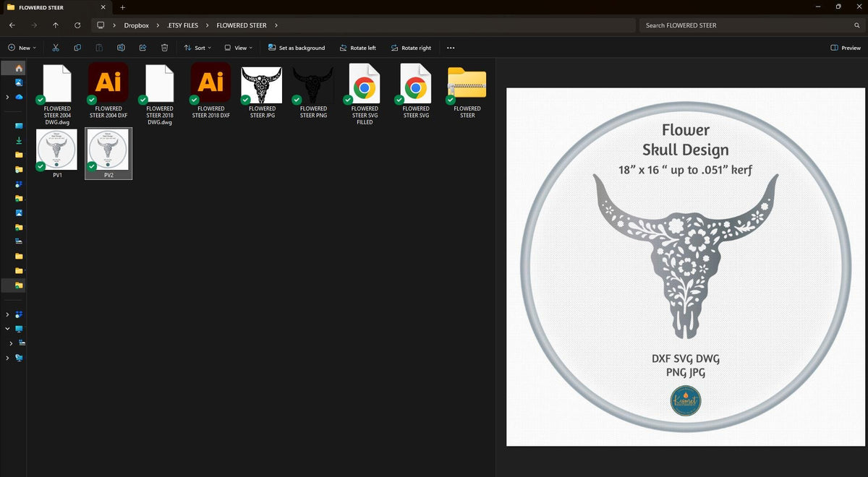The image size is (868, 477).
Task: Open Network in navigation pane
Action: (19, 358)
